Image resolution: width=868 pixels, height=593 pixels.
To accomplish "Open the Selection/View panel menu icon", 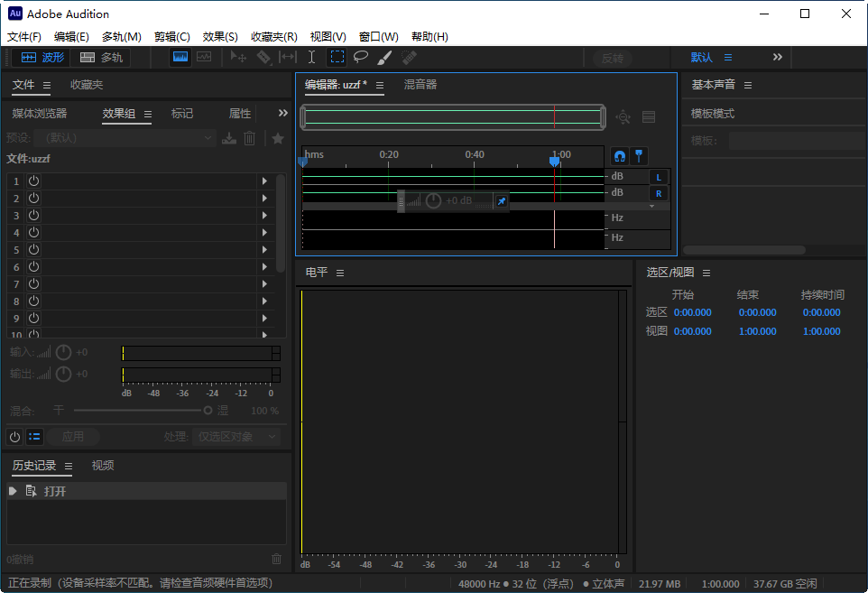I will point(706,273).
